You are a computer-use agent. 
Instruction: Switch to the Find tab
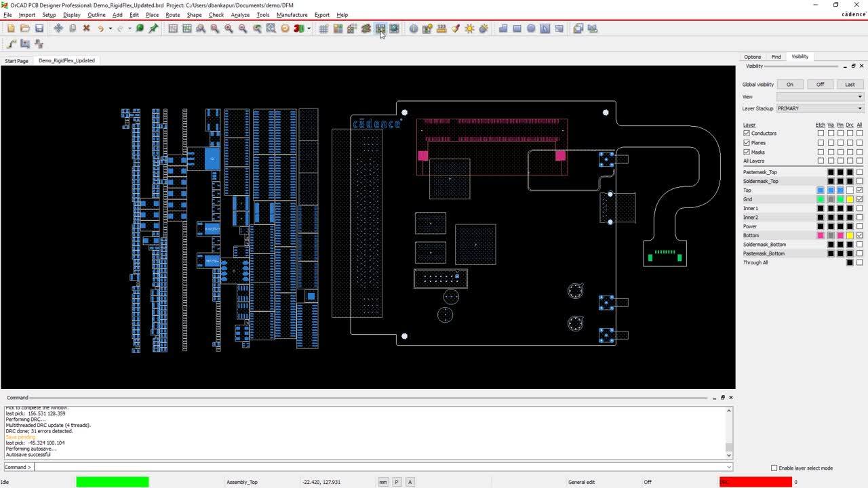point(776,57)
